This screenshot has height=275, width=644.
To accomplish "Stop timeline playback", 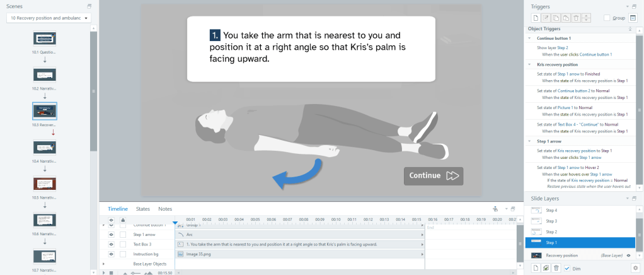I will 111,272.
